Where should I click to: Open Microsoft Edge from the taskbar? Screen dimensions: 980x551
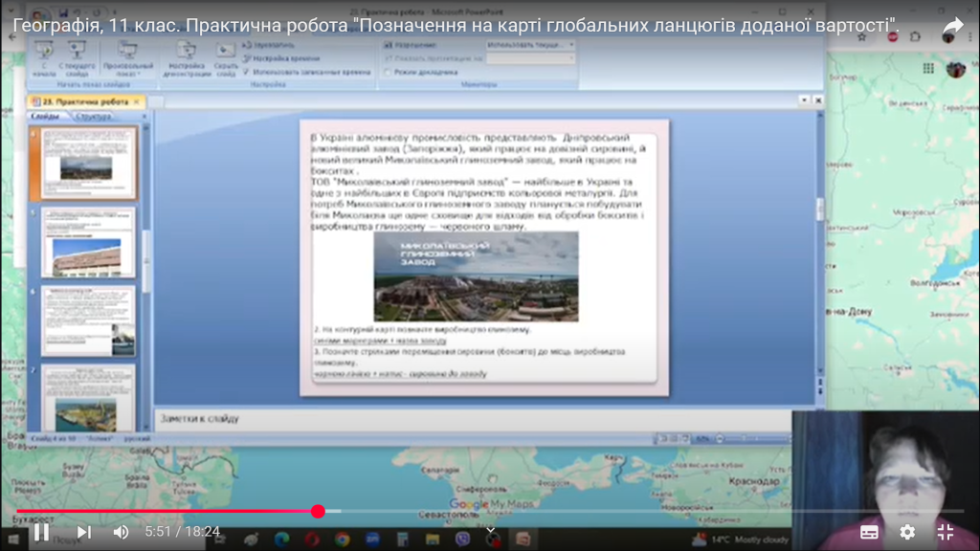tap(282, 540)
